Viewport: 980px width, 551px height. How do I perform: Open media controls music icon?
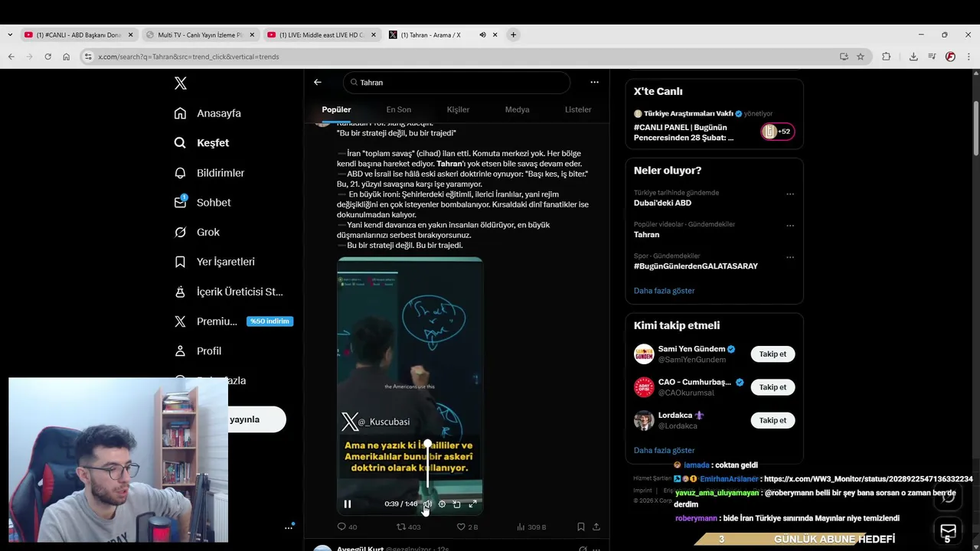point(932,57)
